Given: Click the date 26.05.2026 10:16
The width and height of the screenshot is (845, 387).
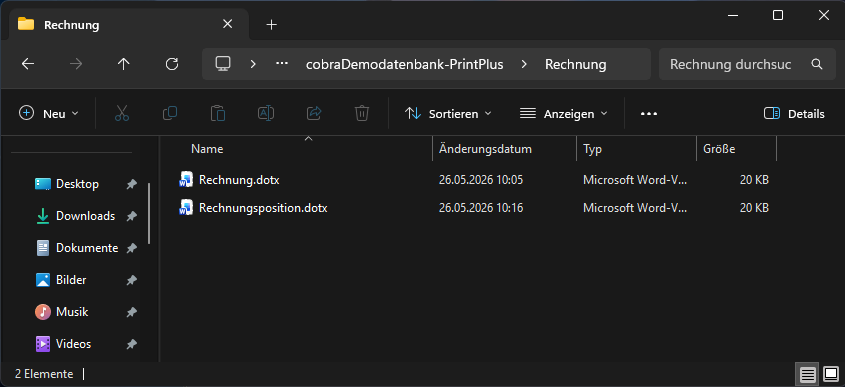Looking at the screenshot, I should (481, 208).
